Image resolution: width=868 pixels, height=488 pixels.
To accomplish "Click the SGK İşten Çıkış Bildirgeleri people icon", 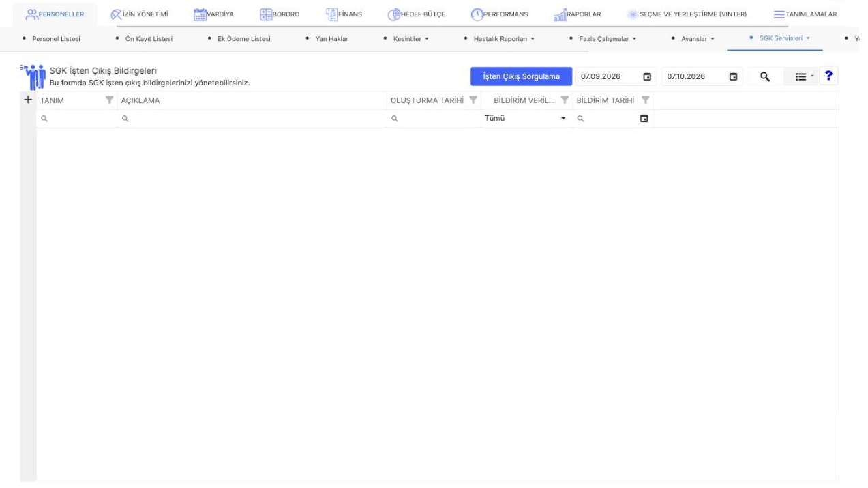I will [33, 76].
